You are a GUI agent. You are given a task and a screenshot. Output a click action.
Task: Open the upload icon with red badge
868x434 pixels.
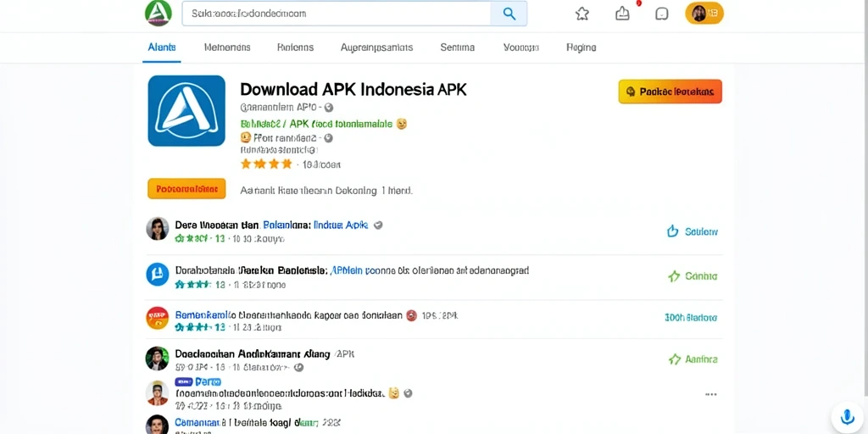click(x=623, y=14)
